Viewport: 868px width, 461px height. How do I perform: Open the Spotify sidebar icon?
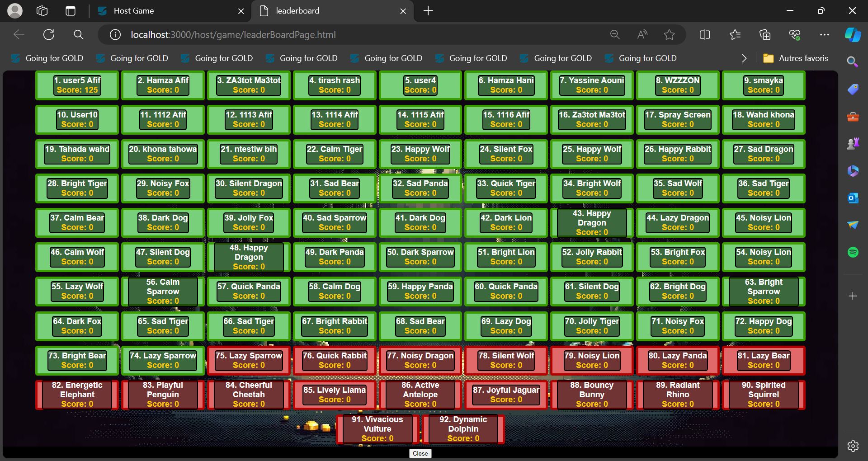tap(853, 252)
